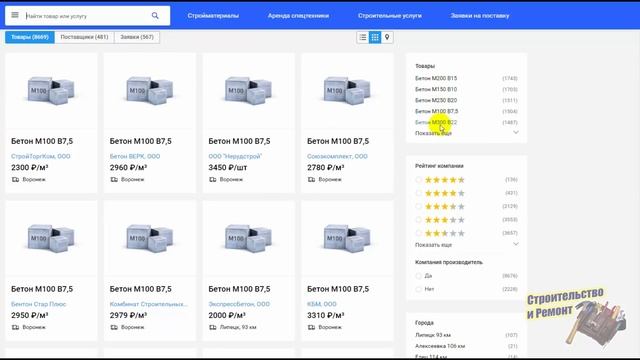Open Строительные услуги in the top navigation
This screenshot has height=360, width=640.
(x=390, y=16)
